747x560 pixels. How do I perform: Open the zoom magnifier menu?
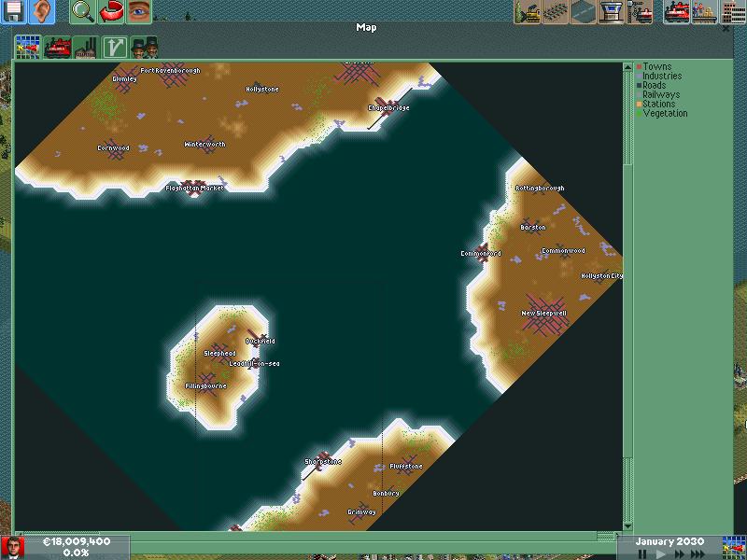click(83, 10)
